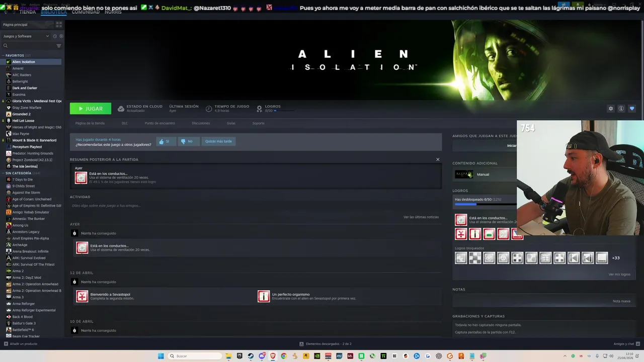The height and width of the screenshot is (362, 644).
Task: Click thumbs-up Sí recommendation button
Action: [x=166, y=142]
